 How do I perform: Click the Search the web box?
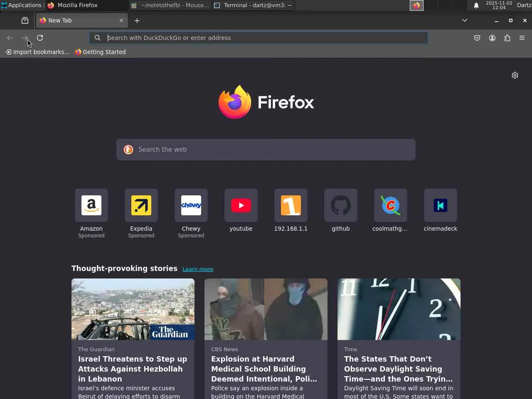click(x=266, y=150)
